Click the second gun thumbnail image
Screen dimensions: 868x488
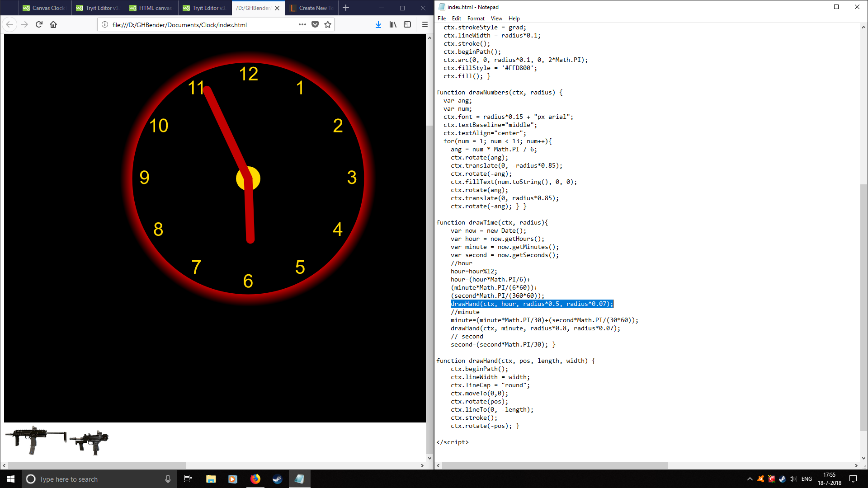coord(89,443)
